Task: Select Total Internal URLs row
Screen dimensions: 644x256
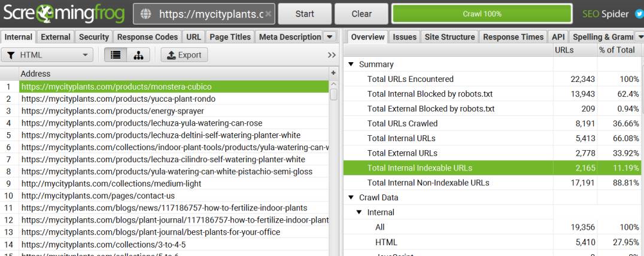Action: 492,138
